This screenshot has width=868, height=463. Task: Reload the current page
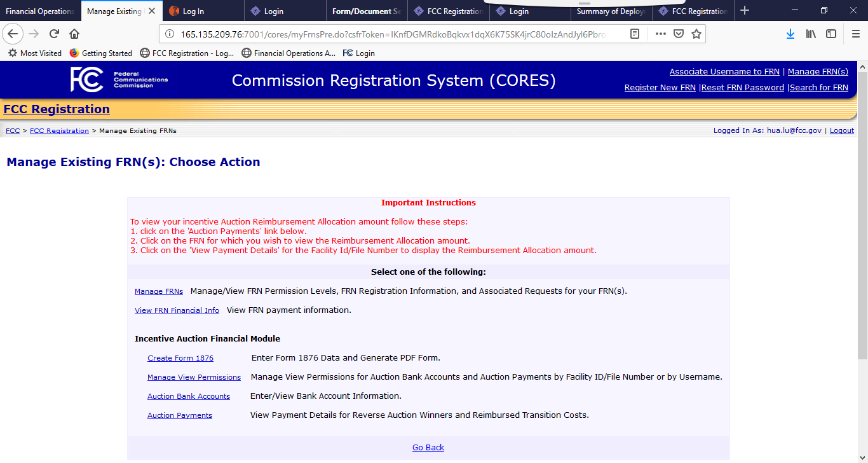[x=55, y=34]
